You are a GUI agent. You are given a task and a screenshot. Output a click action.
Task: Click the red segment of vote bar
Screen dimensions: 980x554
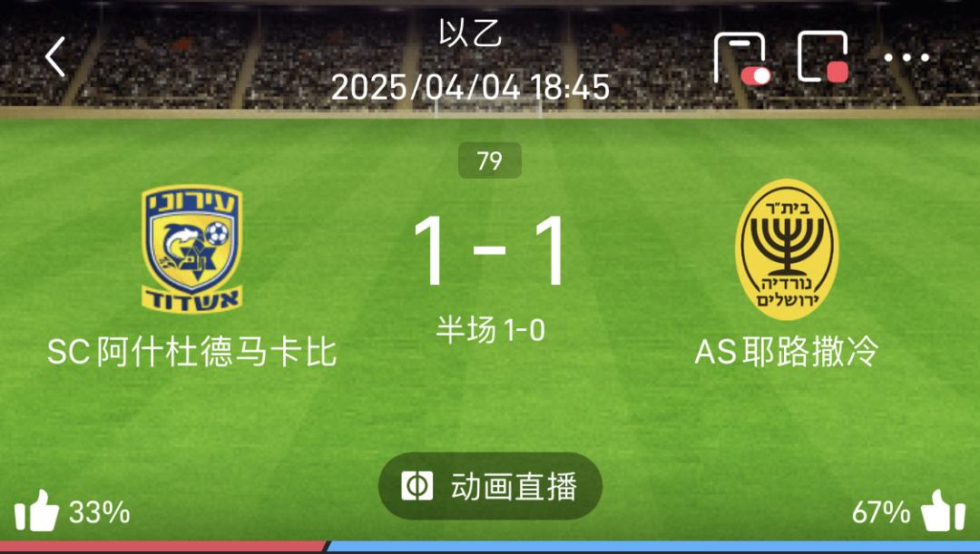[x=163, y=547]
